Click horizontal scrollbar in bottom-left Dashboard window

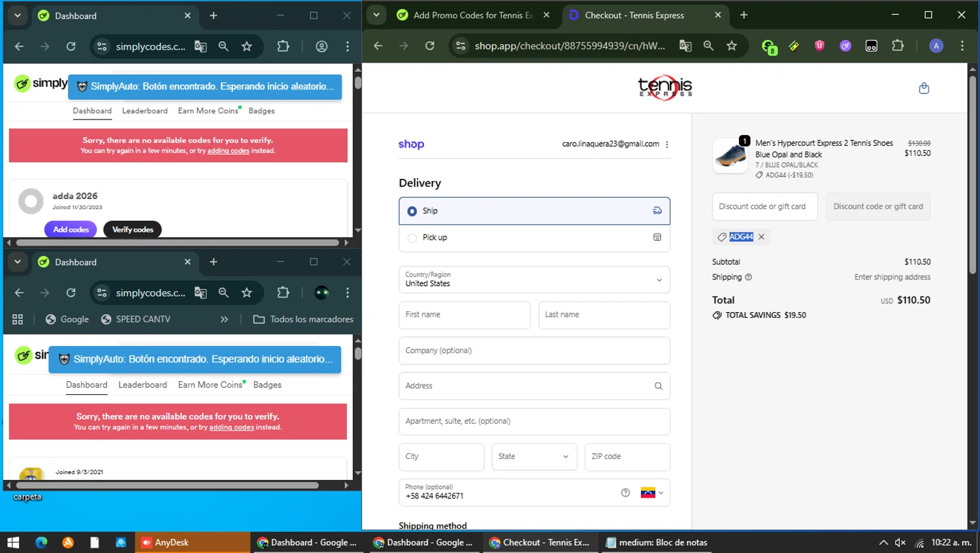(x=167, y=485)
